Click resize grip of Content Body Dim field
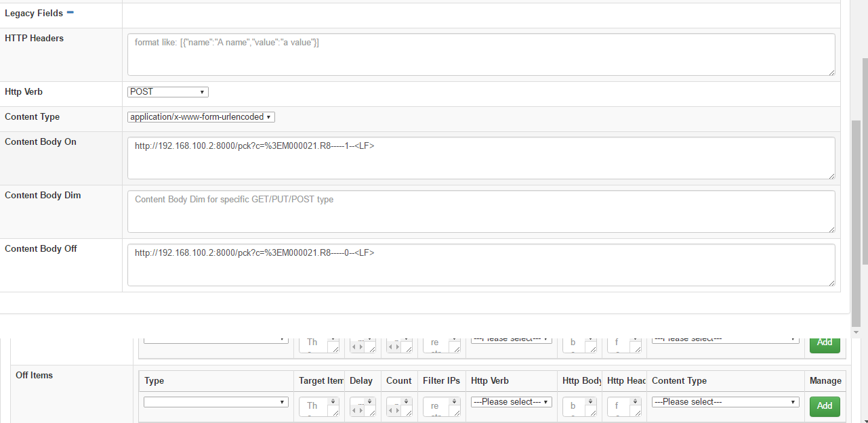Screen dimensions: 868x423 click(x=831, y=228)
